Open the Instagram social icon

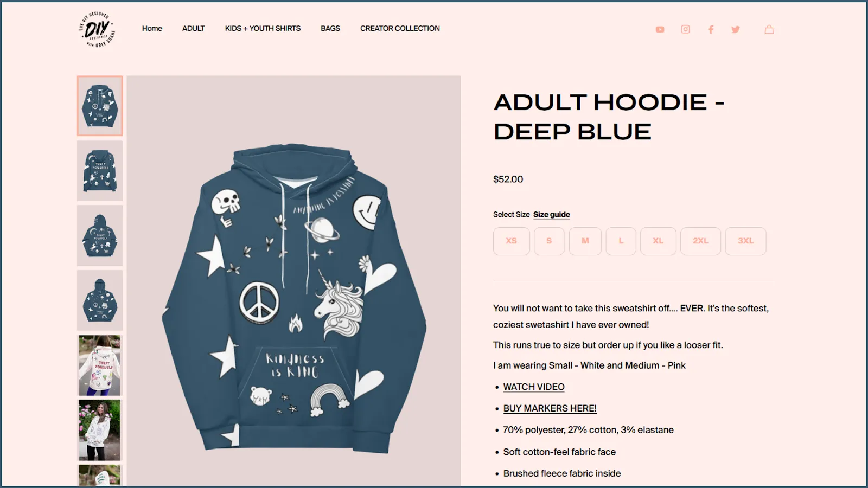pos(686,29)
